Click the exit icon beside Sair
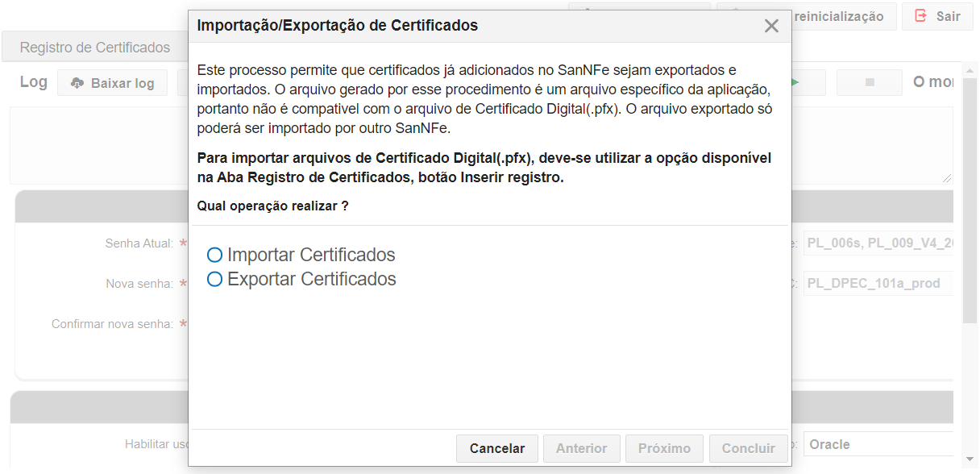This screenshot has height=474, width=980. pos(921,16)
